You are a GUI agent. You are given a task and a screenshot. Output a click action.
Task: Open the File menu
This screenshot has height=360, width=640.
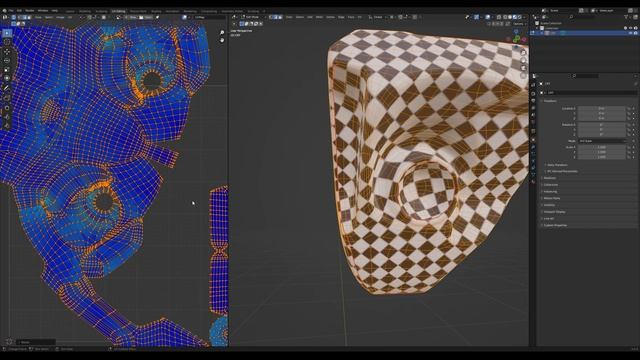click(x=11, y=11)
